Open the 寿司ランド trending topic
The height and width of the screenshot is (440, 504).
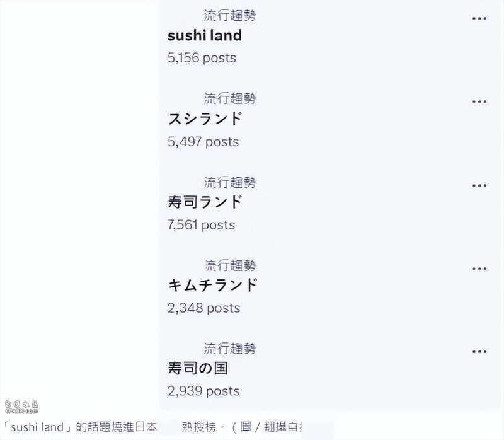tap(205, 202)
